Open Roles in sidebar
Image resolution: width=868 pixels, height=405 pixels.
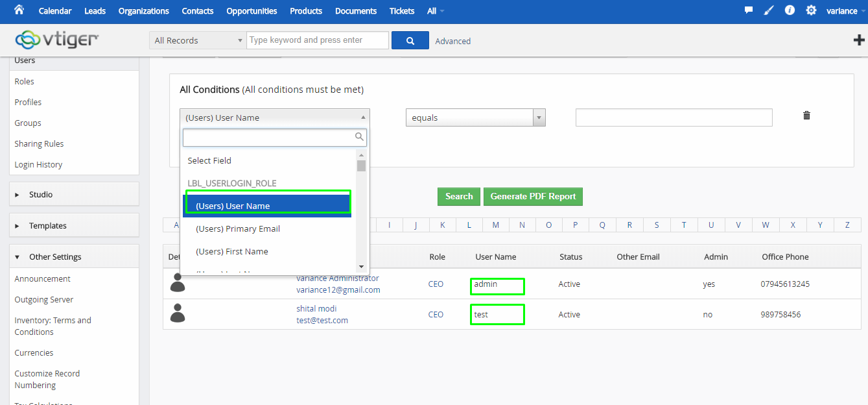[25, 81]
